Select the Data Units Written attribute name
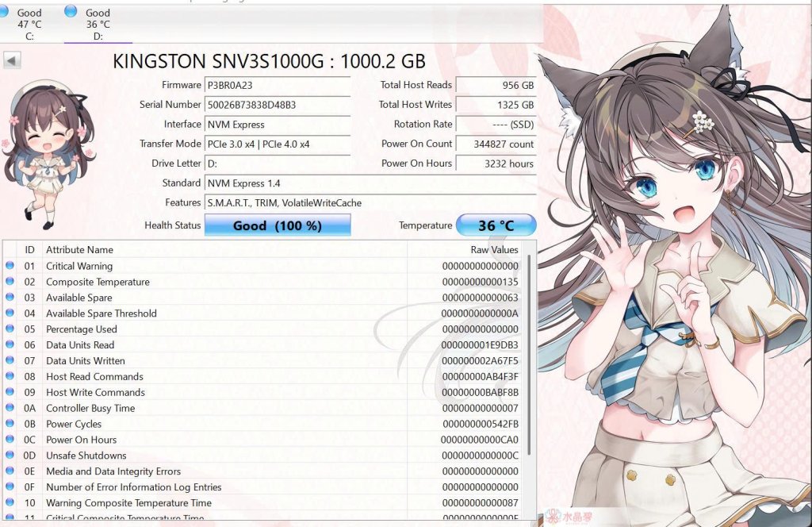 (86, 360)
